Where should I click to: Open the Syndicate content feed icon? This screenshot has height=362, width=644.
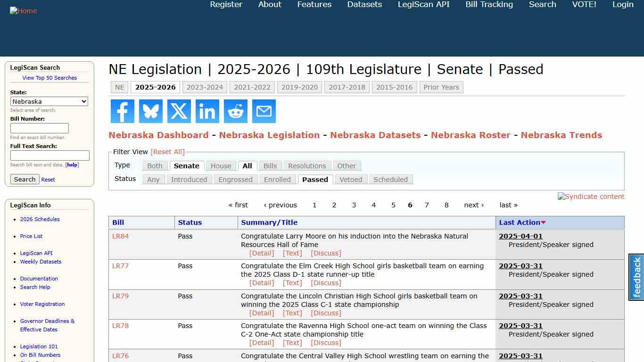tap(591, 197)
